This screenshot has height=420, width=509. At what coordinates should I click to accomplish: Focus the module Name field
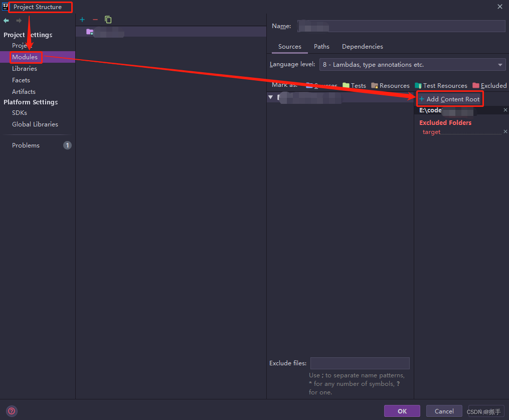tap(401, 26)
